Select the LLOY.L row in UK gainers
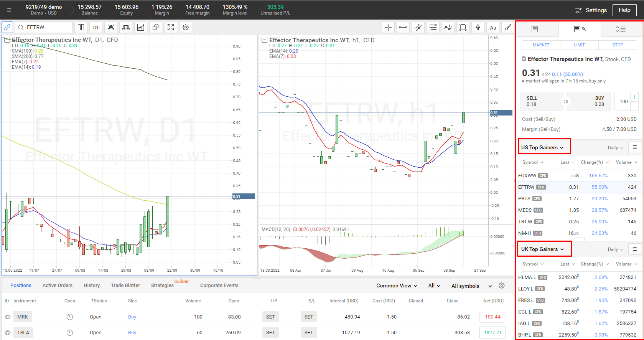The height and width of the screenshot is (340, 644). 579,289
